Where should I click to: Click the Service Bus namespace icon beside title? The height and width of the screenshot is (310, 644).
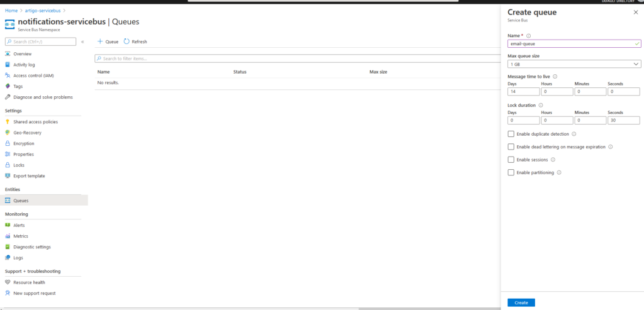tap(10, 24)
